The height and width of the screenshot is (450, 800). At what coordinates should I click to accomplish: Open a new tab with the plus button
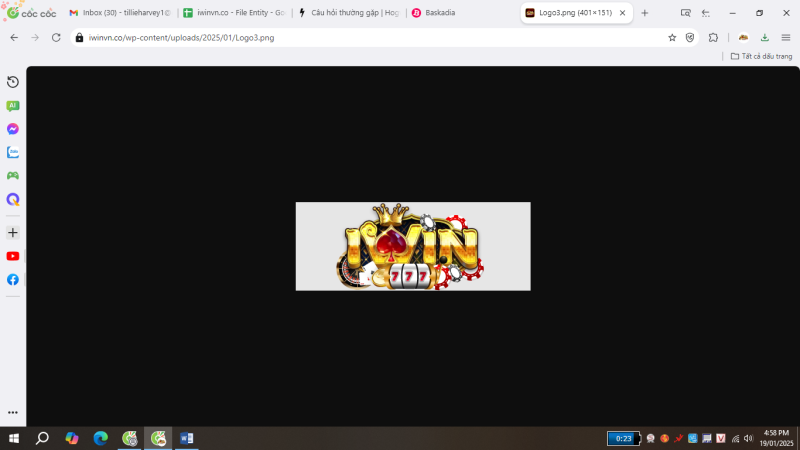click(x=645, y=13)
